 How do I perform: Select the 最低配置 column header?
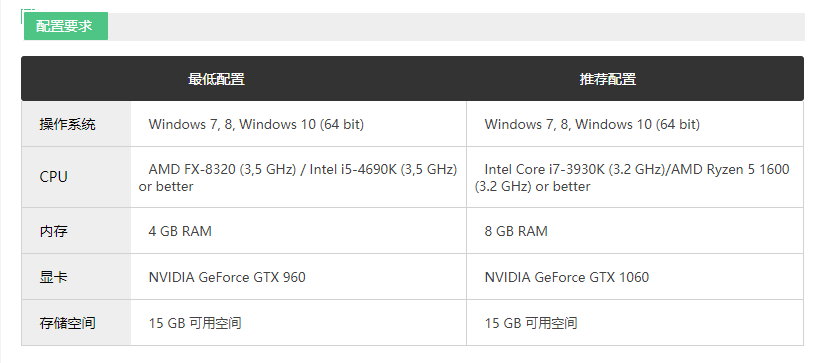[x=216, y=79]
